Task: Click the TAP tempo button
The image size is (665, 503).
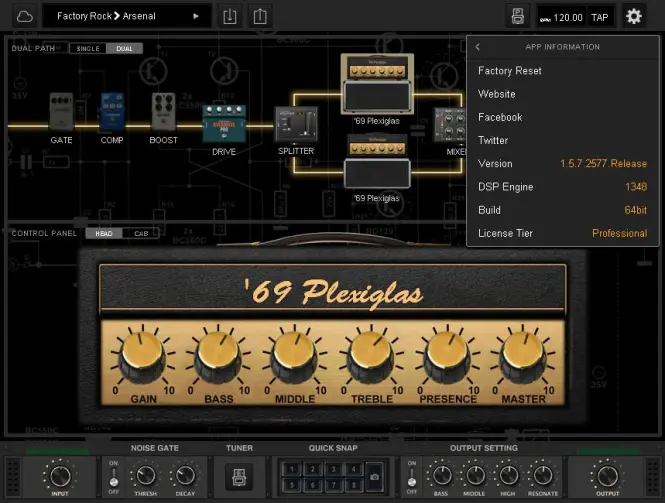Action: [x=600, y=17]
